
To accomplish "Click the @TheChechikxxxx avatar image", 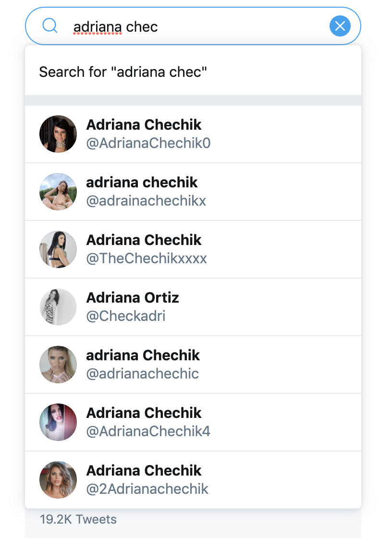I will (58, 249).
